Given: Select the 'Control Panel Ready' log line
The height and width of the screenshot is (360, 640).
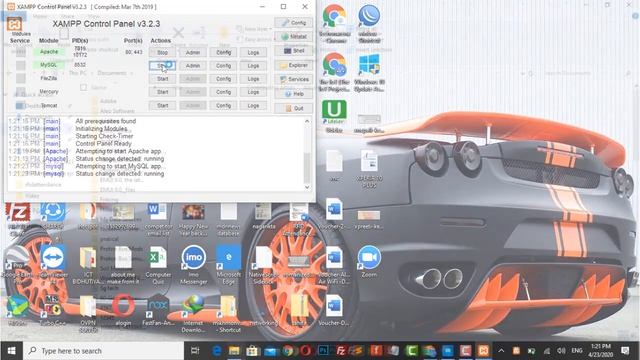Looking at the screenshot, I should (x=103, y=144).
